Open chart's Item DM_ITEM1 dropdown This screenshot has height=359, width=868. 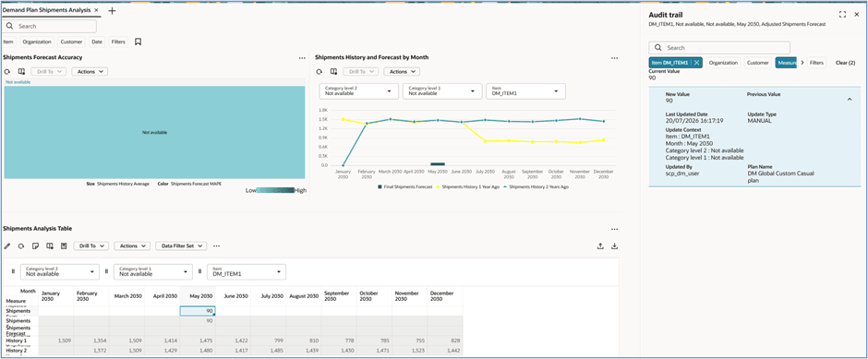525,91
